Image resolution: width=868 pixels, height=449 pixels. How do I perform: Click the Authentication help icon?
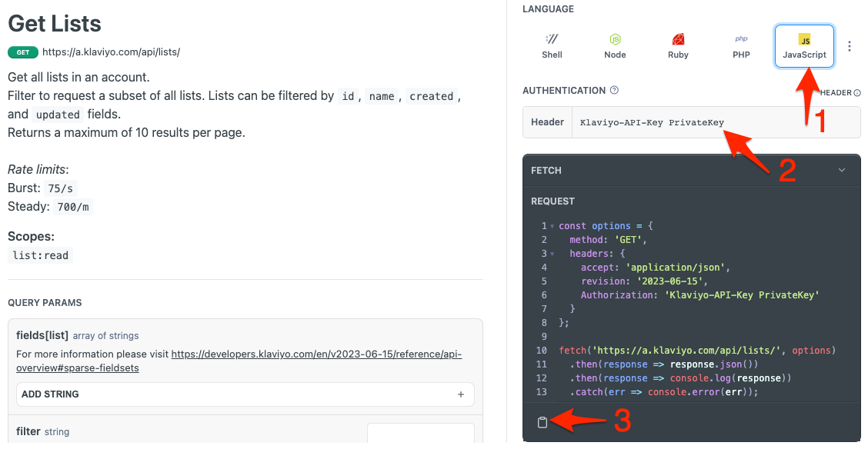click(x=614, y=90)
